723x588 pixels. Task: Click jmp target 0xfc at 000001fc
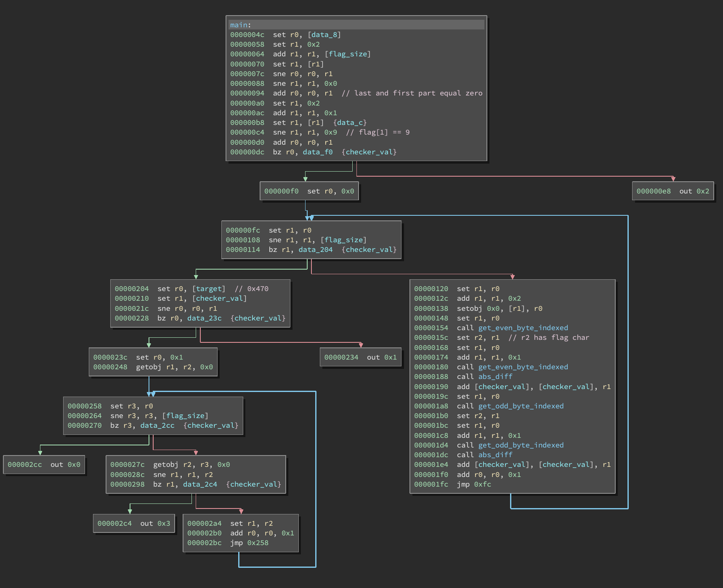482,484
